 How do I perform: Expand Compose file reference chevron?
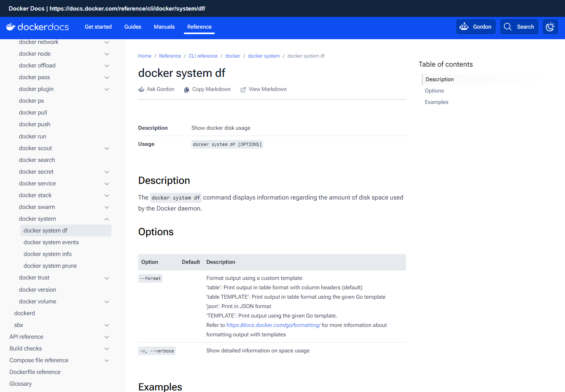(107, 360)
